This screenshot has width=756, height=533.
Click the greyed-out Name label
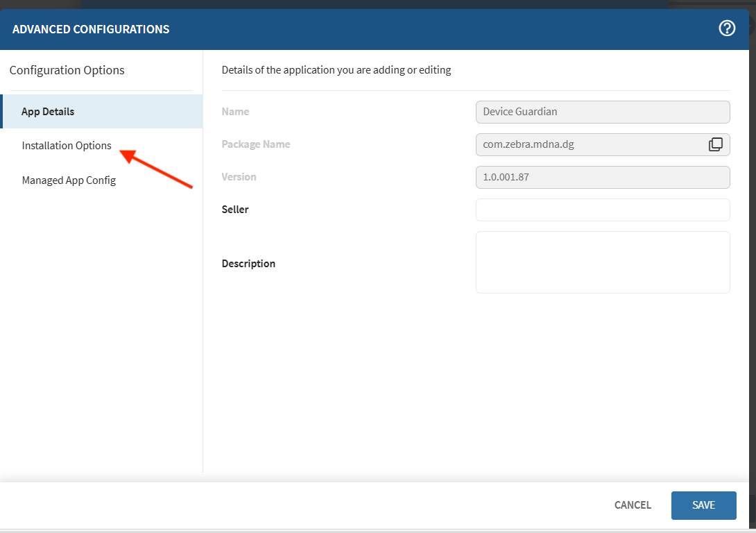click(235, 112)
